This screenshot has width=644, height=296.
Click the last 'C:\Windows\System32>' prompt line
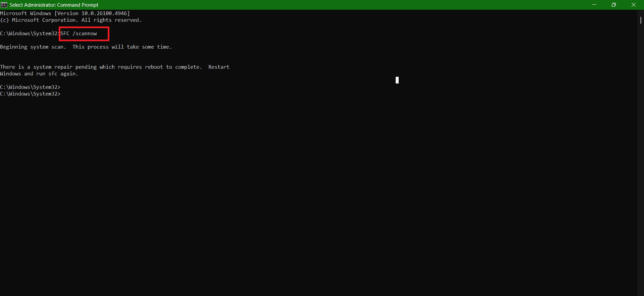pos(30,94)
